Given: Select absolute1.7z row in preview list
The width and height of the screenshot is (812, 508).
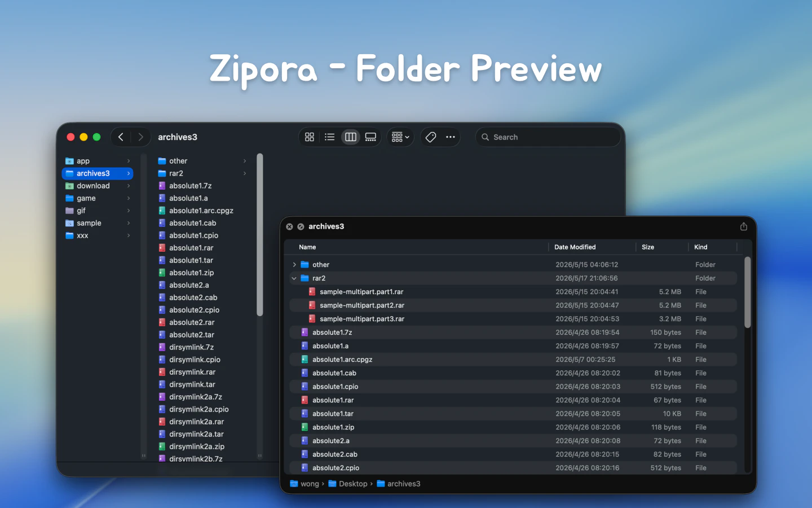Looking at the screenshot, I should tap(513, 332).
